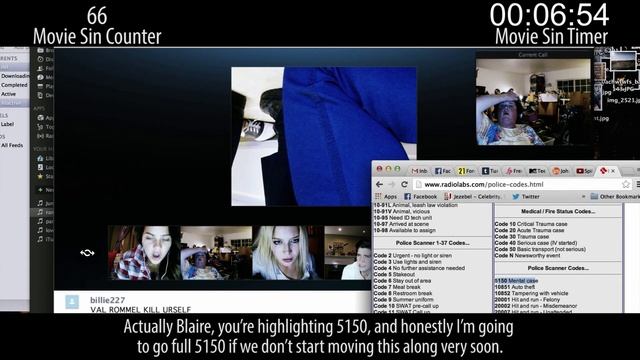Click the Police Scanner Codes header
This screenshot has height=360, width=640.
(x=558, y=268)
